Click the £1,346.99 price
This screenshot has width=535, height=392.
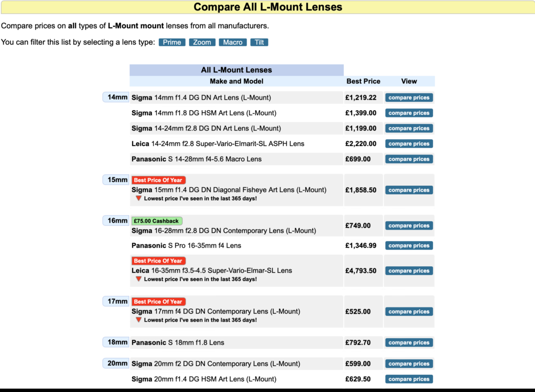click(x=361, y=245)
